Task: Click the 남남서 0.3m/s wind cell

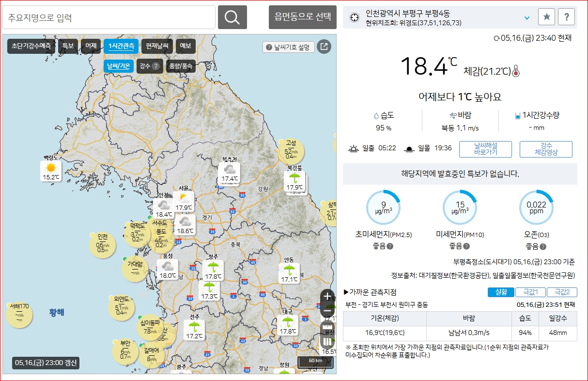Action: (469, 333)
